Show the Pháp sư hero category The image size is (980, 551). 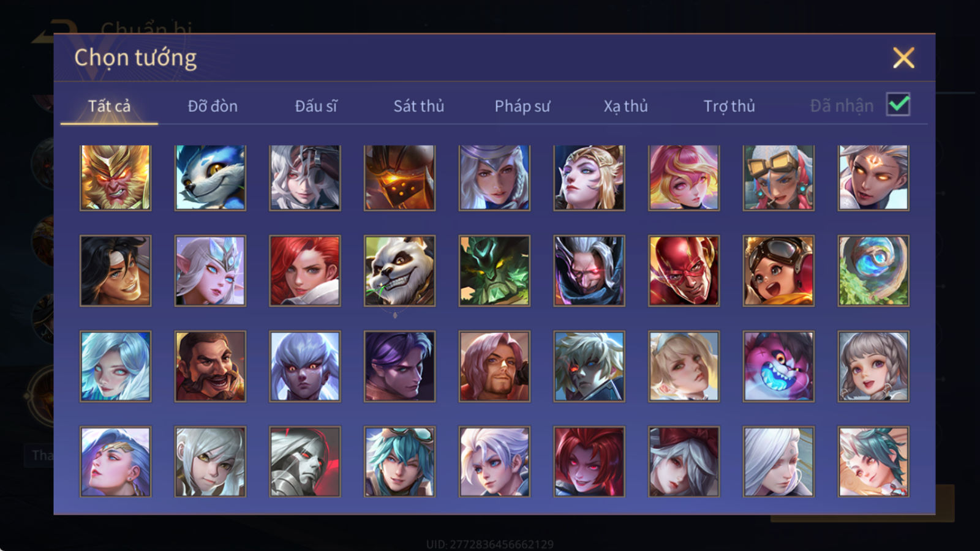click(522, 106)
